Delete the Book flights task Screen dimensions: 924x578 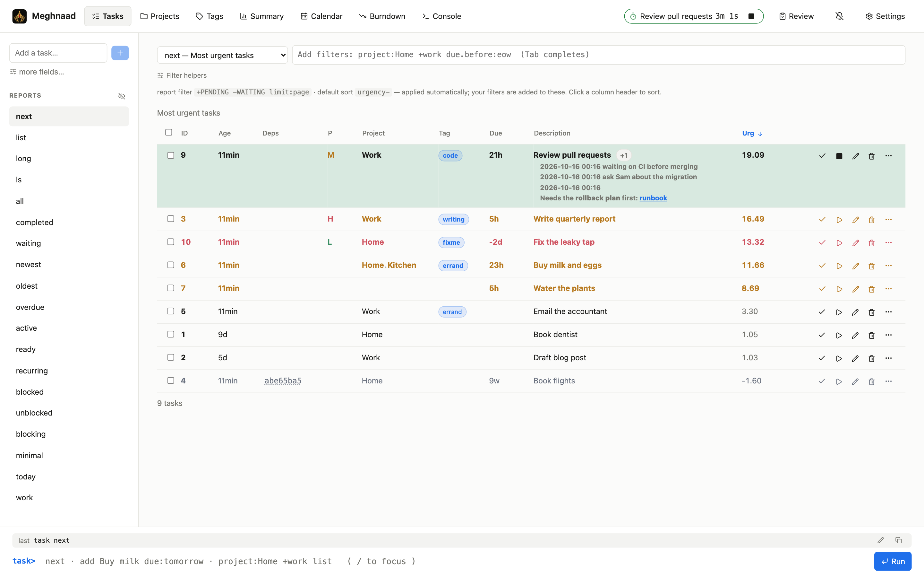click(x=871, y=381)
